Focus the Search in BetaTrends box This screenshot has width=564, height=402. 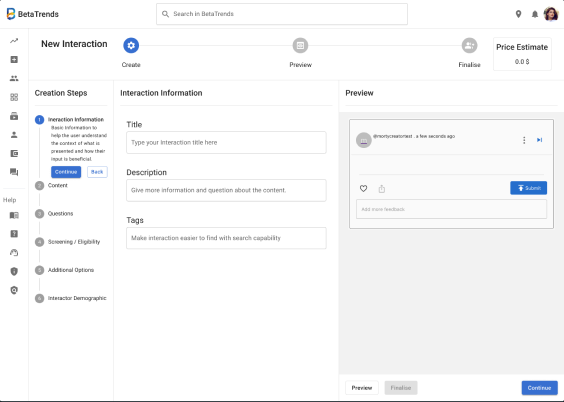click(x=282, y=14)
